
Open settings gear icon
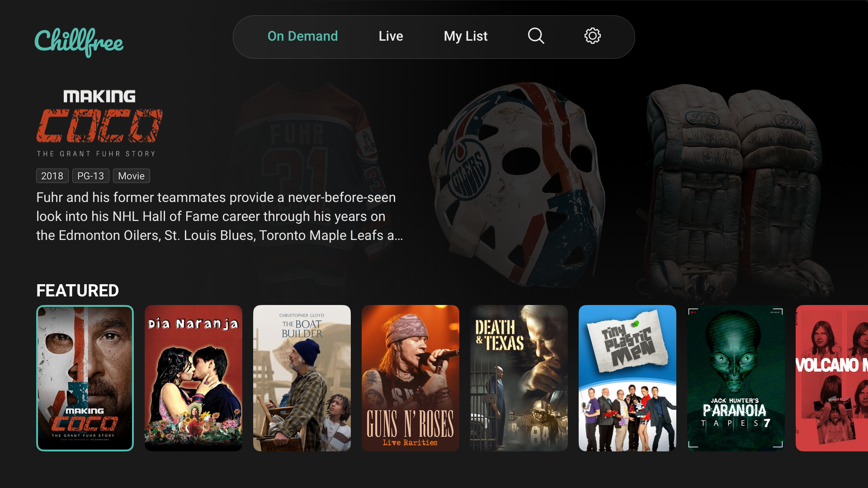coord(592,36)
